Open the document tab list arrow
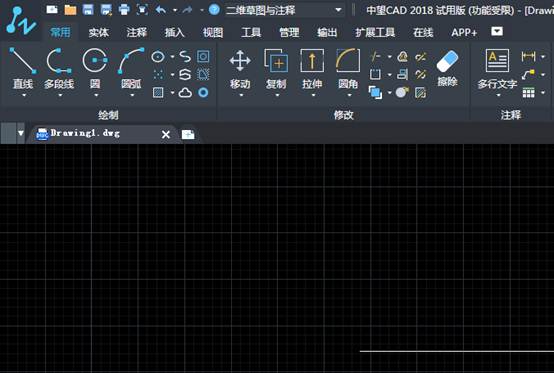Screen dimensions: 554x373 [x=20, y=133]
